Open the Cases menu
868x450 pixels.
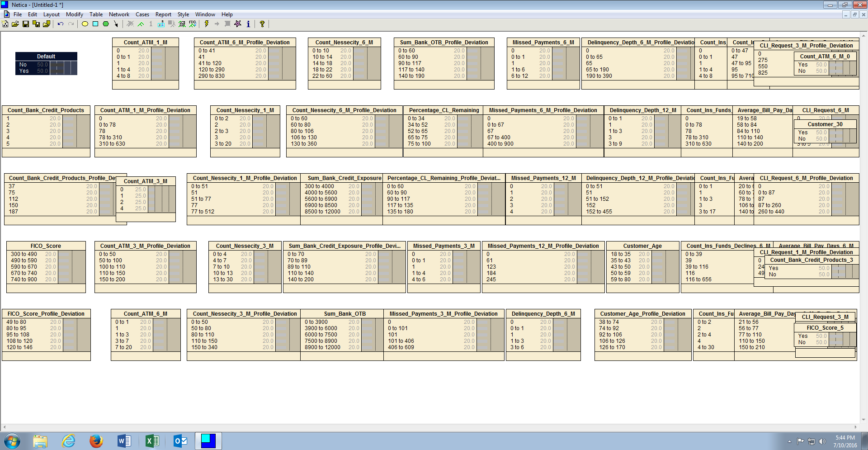142,14
